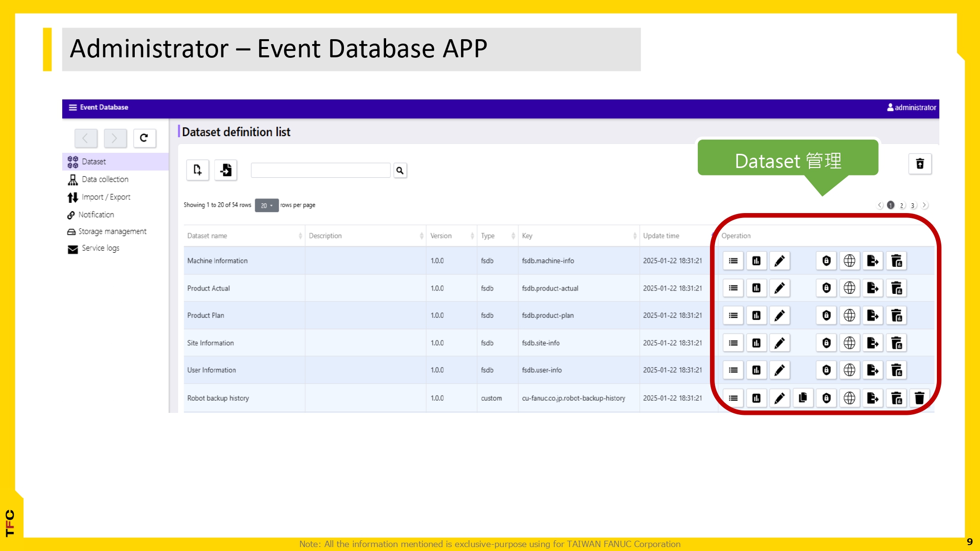The image size is (980, 551).
Task: Open list view for Machine Information
Action: pos(734,261)
